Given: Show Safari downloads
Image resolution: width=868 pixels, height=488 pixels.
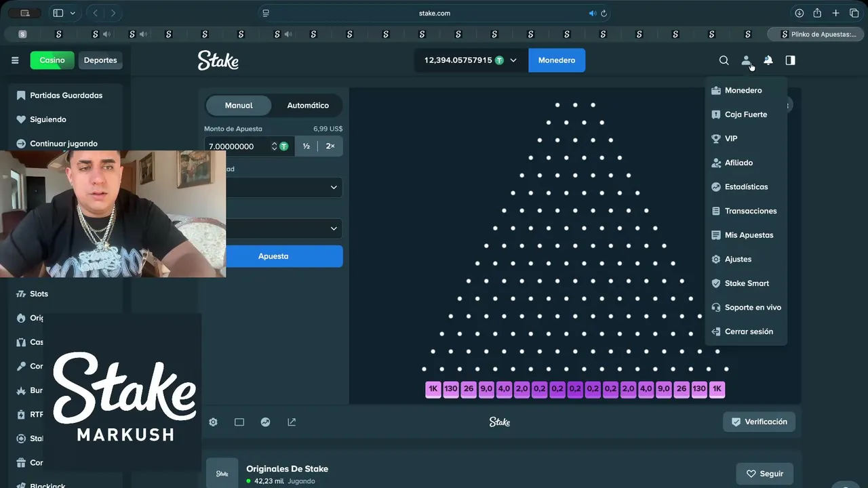Looking at the screenshot, I should 799,13.
